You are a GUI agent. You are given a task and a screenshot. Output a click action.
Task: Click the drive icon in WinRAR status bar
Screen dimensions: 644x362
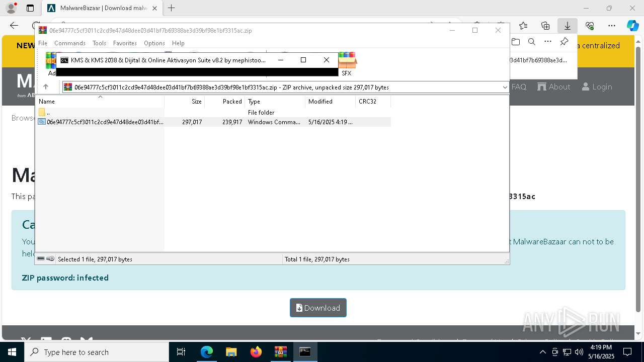point(41,259)
